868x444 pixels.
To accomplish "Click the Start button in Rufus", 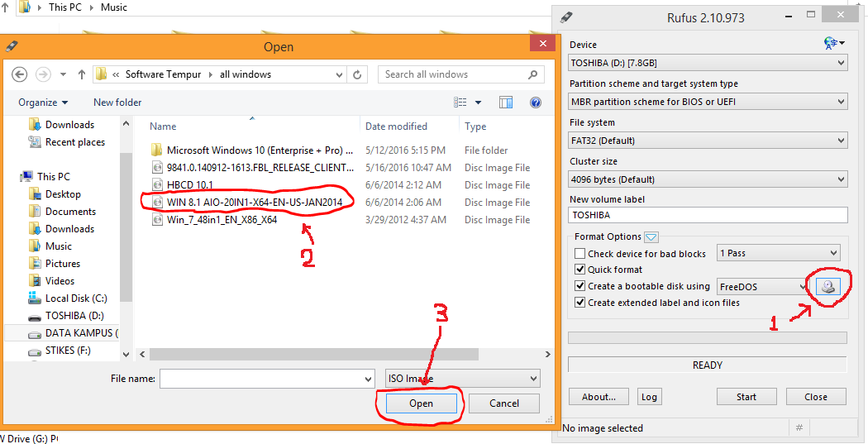I will tap(746, 396).
